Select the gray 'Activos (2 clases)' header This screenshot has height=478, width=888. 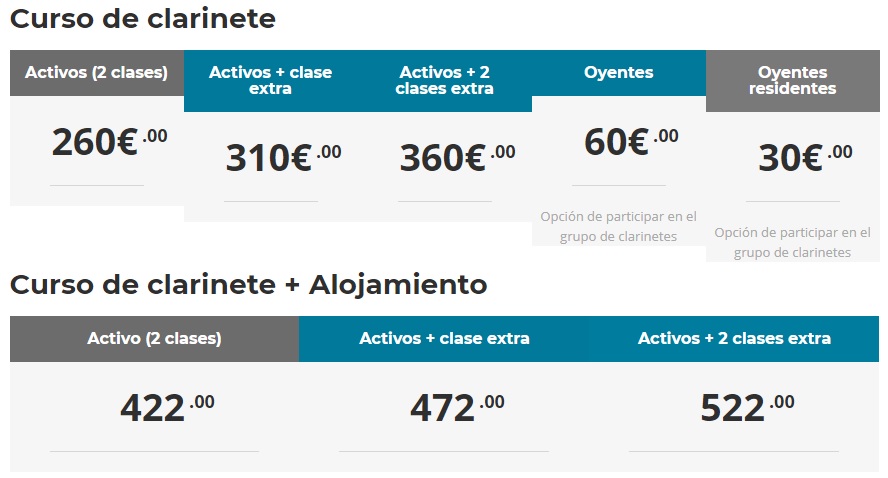click(97, 73)
